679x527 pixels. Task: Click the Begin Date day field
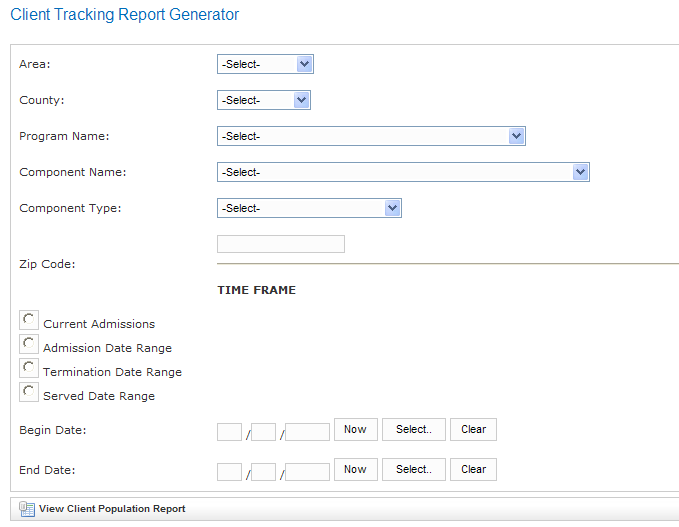(263, 432)
